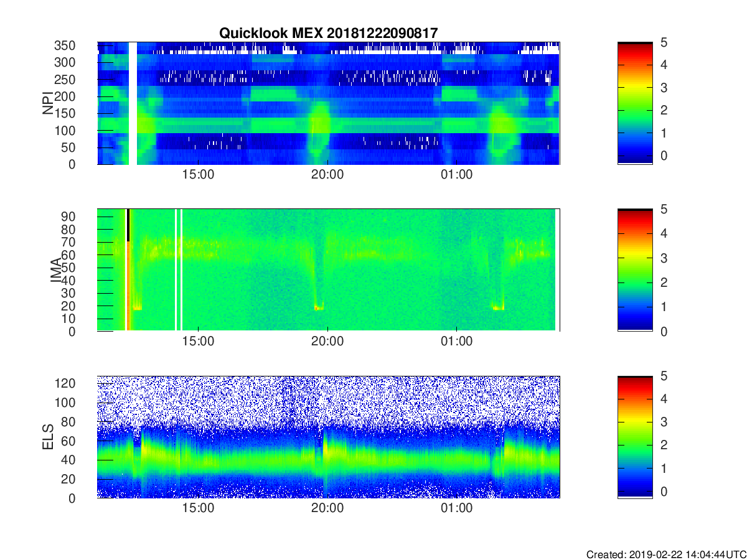Click the 01:00 label under IMA panel

(457, 342)
